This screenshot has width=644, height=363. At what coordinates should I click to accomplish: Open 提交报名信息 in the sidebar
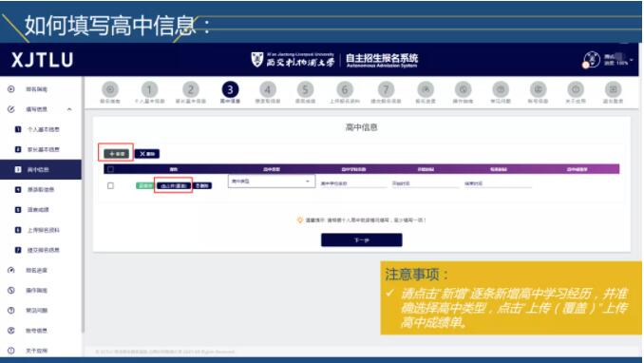43,250
